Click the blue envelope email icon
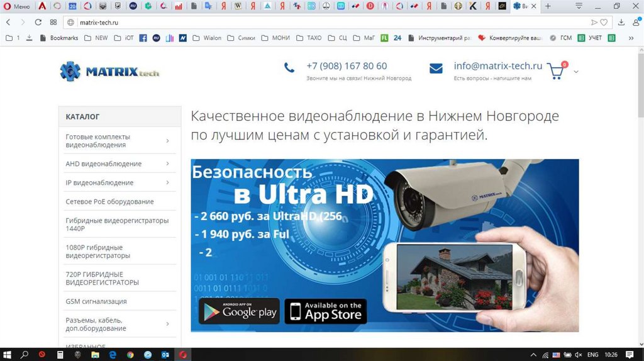The width and height of the screenshot is (644, 361). pyautogui.click(x=436, y=69)
